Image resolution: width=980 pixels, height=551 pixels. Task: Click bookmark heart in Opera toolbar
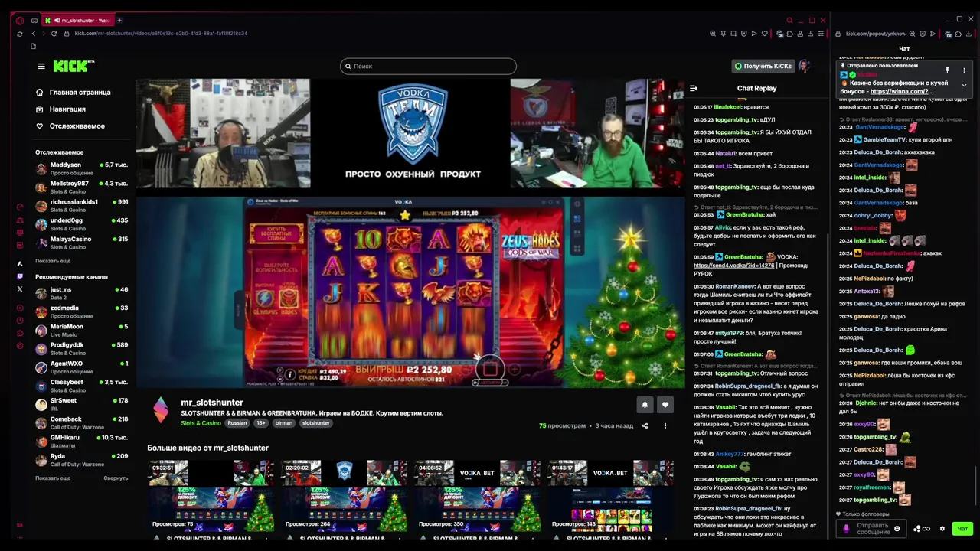[x=764, y=34]
